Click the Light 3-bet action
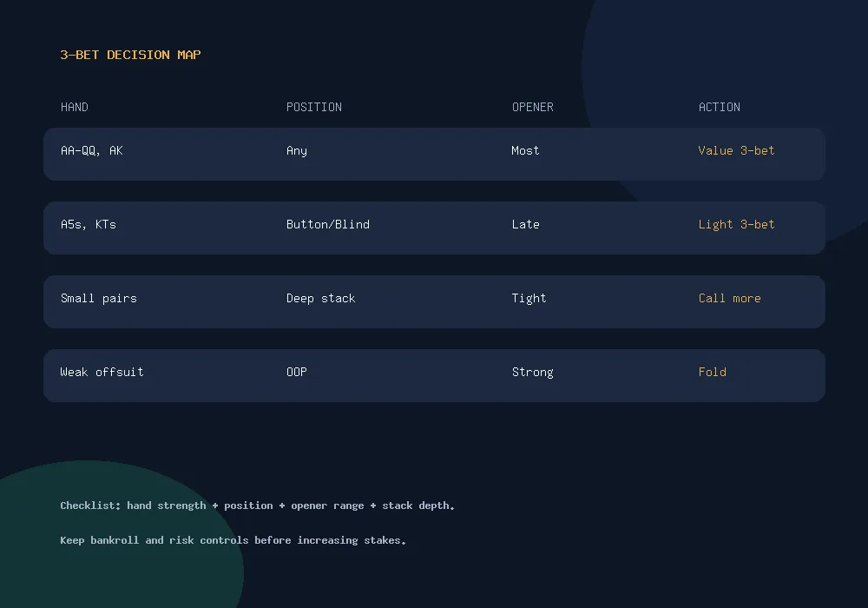 [736, 224]
